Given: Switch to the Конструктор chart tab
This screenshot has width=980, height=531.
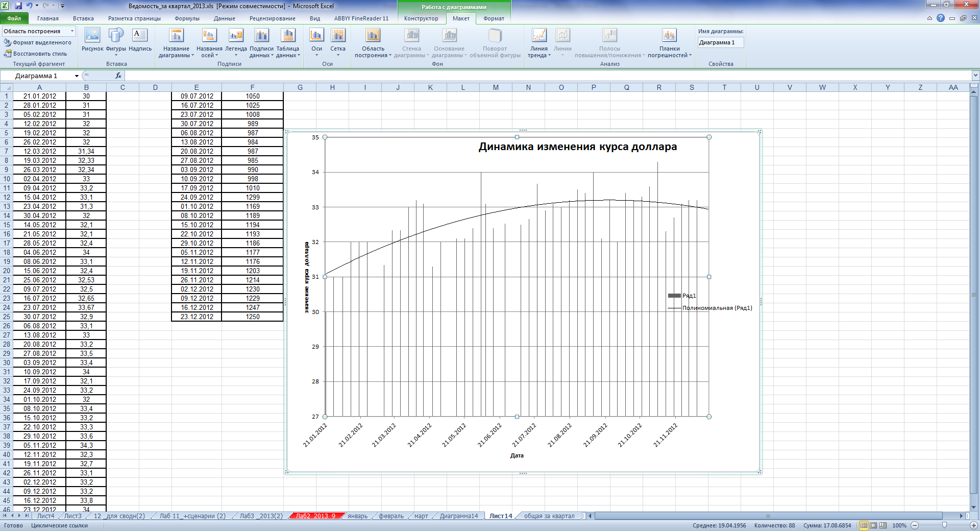Looking at the screenshot, I should click(421, 18).
